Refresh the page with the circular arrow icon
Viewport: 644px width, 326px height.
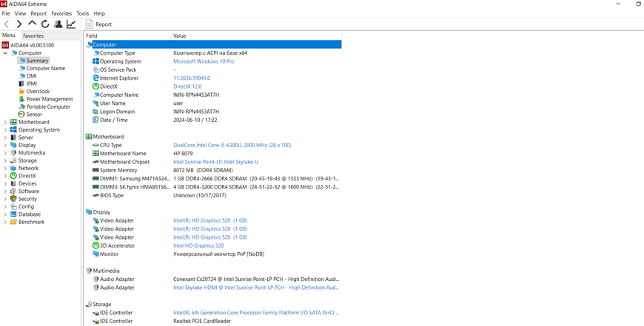click(44, 24)
